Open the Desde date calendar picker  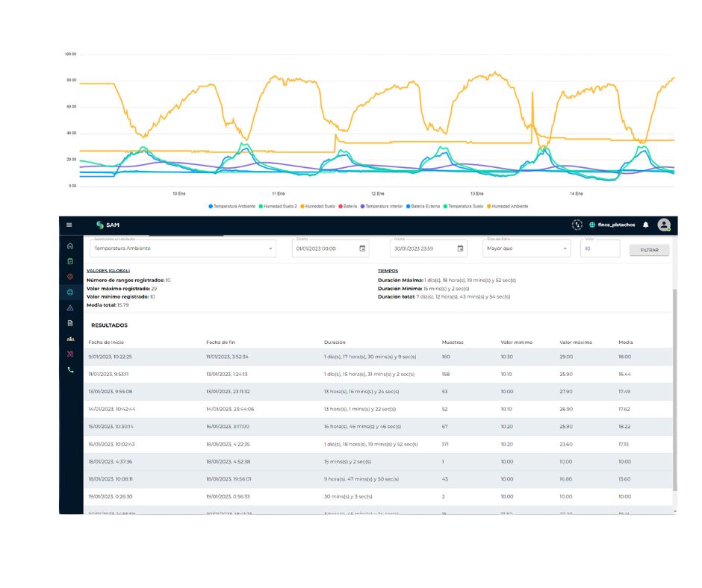click(x=362, y=248)
